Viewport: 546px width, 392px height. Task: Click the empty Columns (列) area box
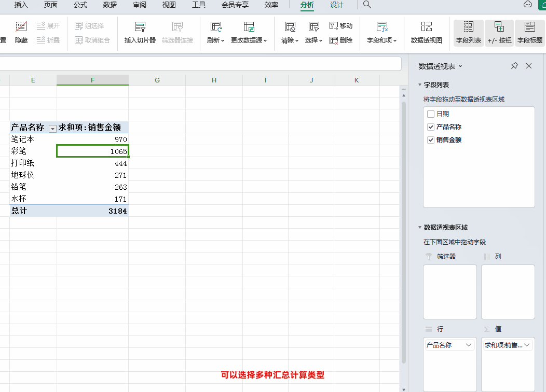click(508, 292)
